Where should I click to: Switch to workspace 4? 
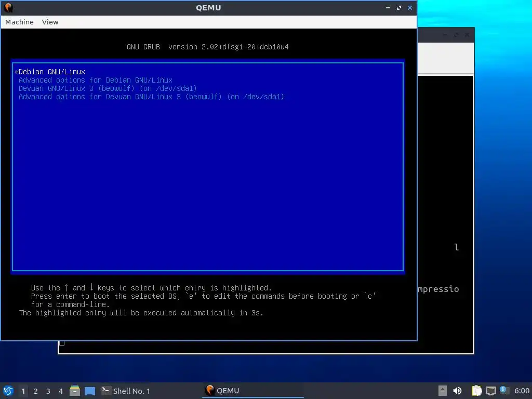[61, 391]
